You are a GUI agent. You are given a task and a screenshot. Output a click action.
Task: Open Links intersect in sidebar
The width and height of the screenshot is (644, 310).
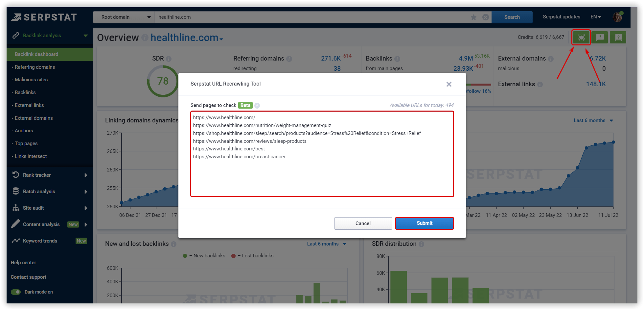click(31, 156)
